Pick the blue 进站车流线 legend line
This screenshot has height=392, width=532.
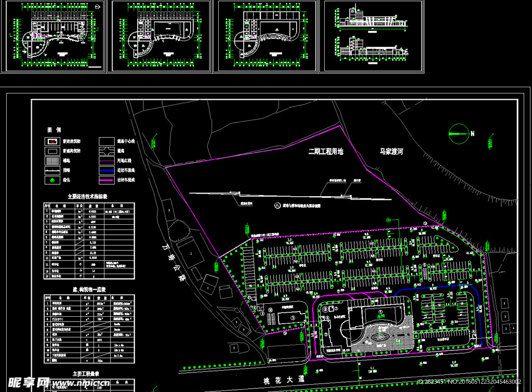[x=107, y=170]
